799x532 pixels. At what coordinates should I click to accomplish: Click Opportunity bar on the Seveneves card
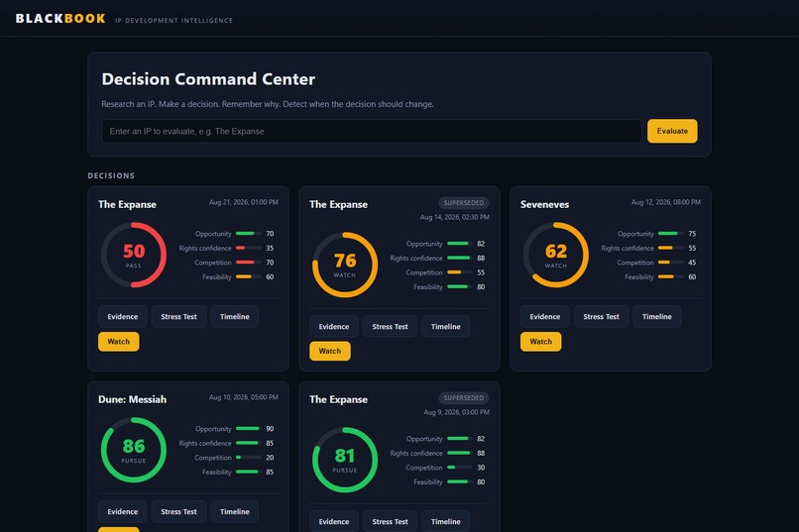(671, 234)
